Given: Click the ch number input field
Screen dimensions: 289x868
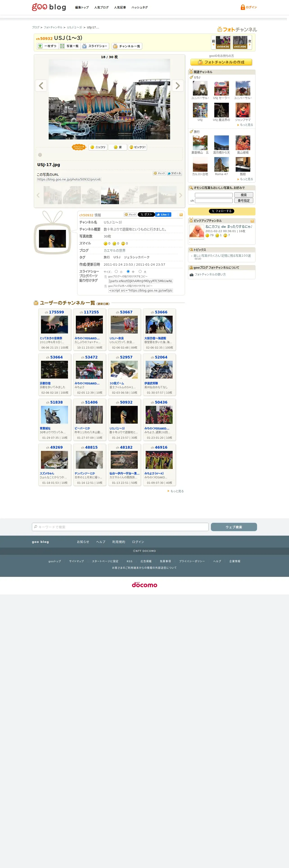Looking at the screenshot, I should pyautogui.click(x=214, y=201).
